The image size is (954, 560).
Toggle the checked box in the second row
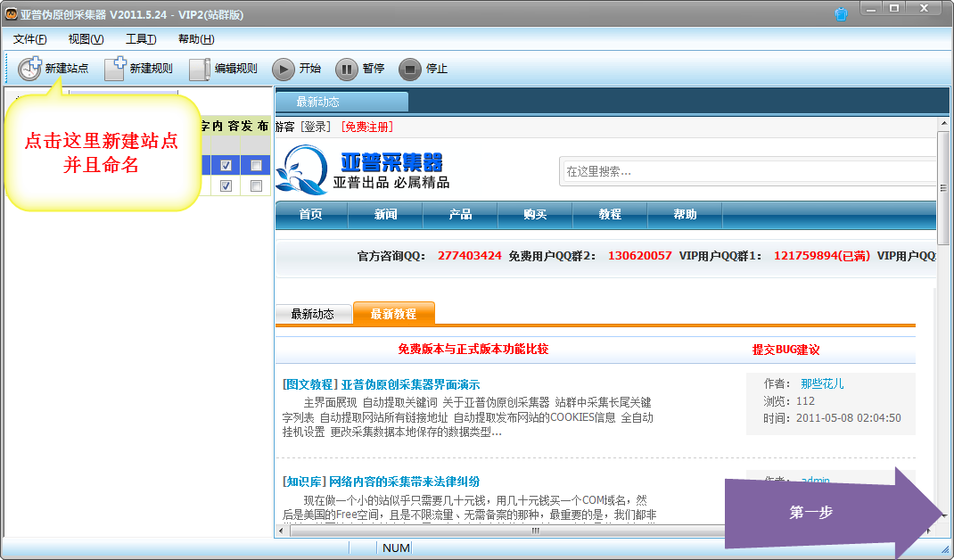[x=226, y=185]
